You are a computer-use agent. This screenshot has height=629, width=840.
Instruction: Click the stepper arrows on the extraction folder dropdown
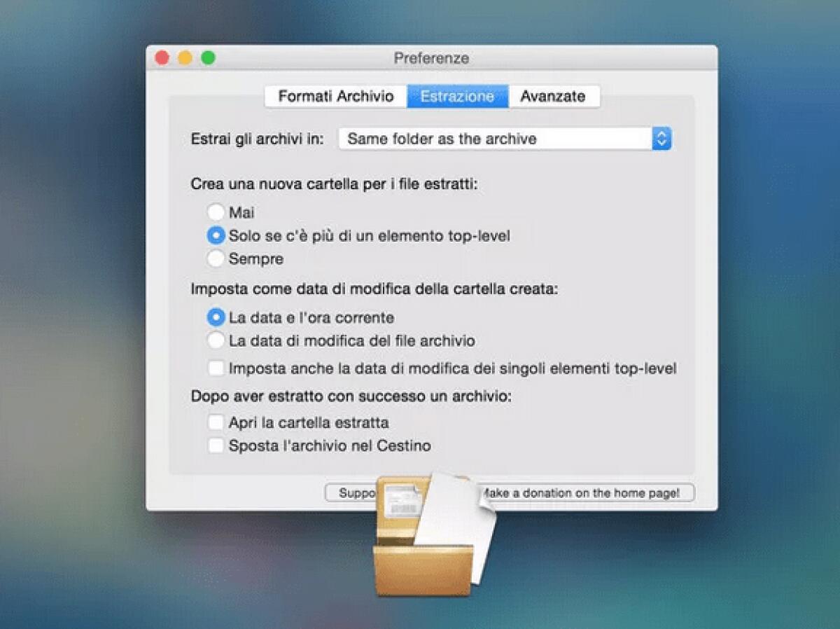coord(661,139)
